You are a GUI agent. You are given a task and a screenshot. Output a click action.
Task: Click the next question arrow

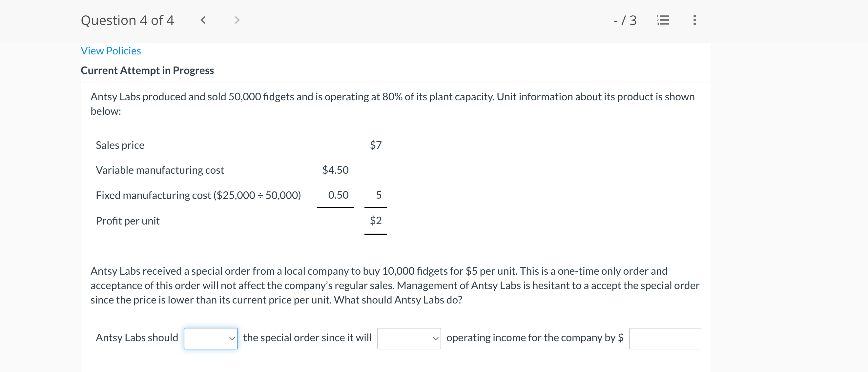237,20
